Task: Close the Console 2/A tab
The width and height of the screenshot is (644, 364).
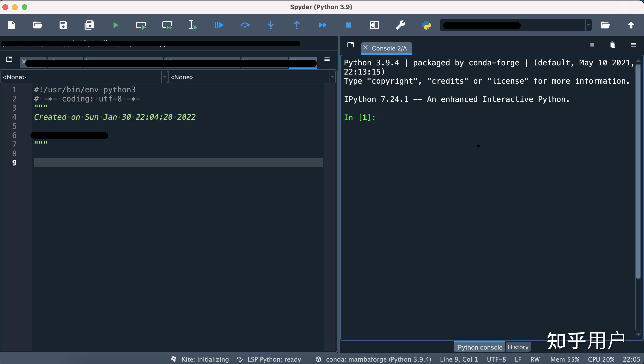Action: pyautogui.click(x=365, y=47)
